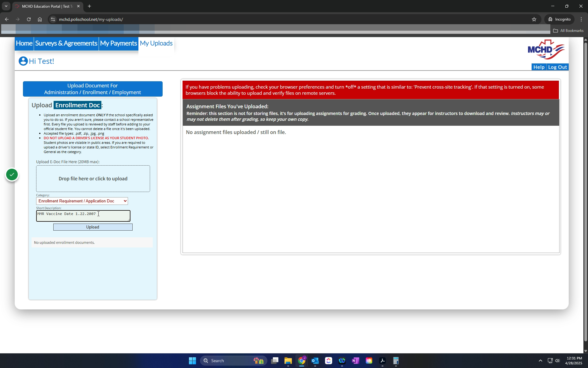
Task: Open Outlook from taskbar
Action: coord(315,361)
